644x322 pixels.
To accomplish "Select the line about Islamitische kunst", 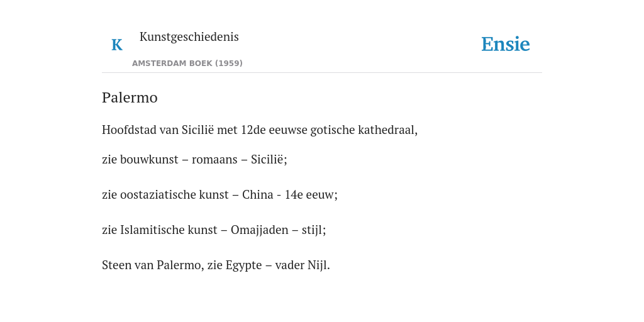I will pos(214,230).
